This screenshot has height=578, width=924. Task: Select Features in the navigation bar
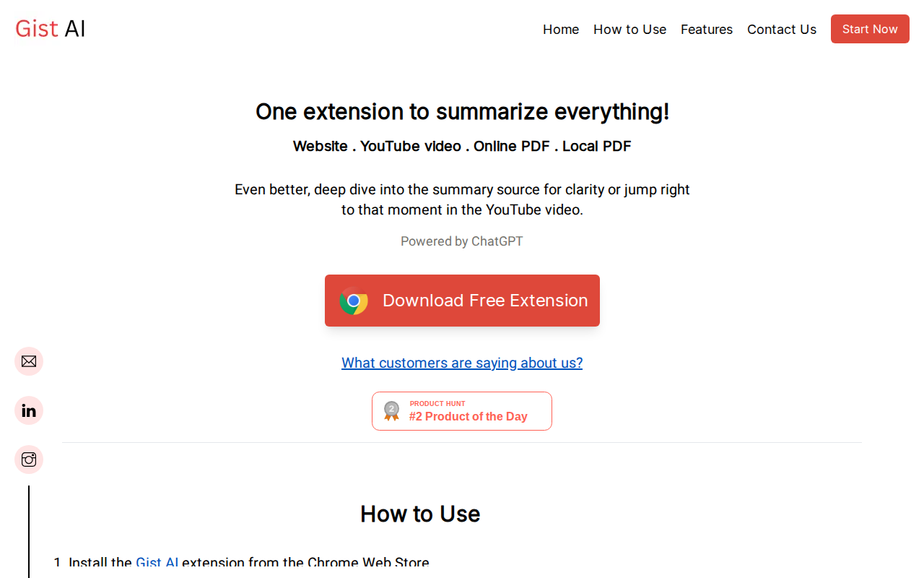click(x=706, y=29)
